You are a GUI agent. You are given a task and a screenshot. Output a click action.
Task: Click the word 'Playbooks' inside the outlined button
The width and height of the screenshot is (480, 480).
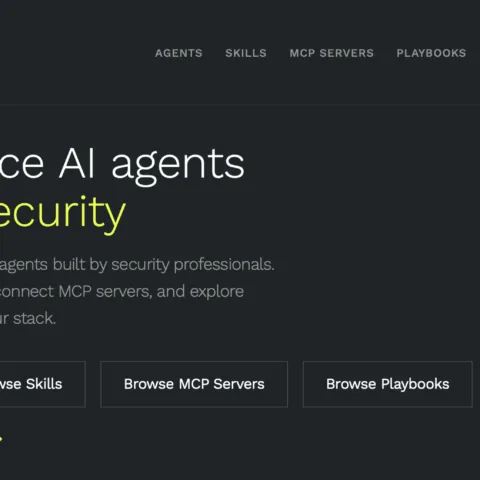415,384
